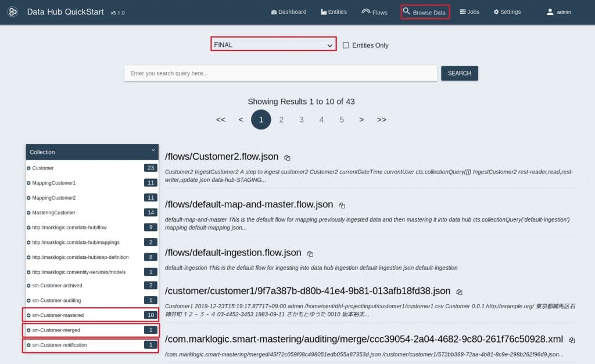Copy URI of auditing merge XML result

coord(572,340)
